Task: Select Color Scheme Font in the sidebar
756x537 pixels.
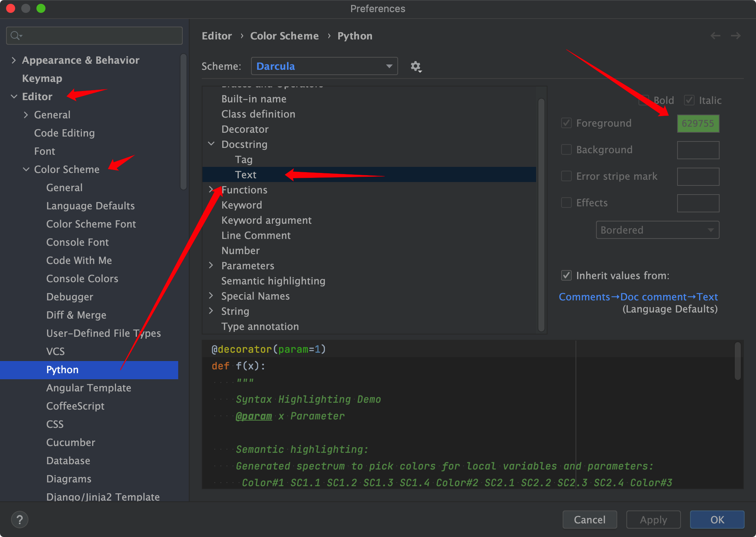Action: point(91,224)
